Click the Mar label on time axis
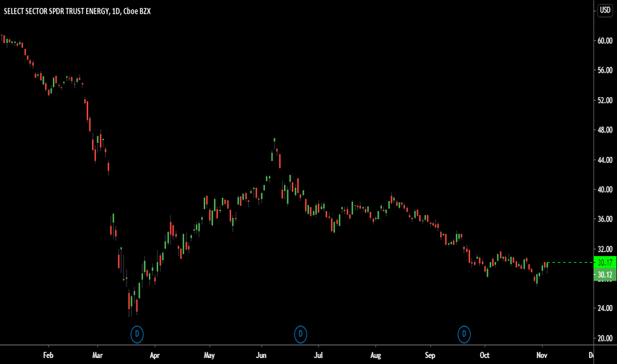This screenshot has width=617, height=364. point(97,355)
